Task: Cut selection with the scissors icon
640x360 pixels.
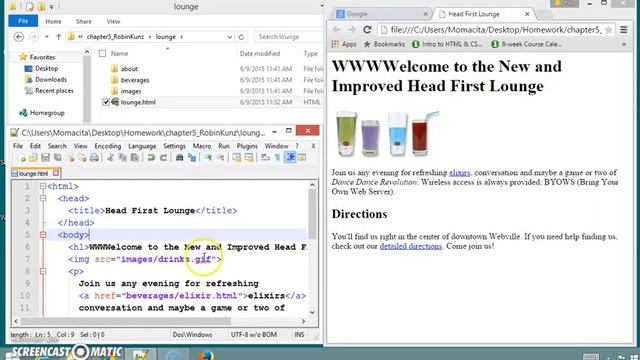Action: (110, 158)
